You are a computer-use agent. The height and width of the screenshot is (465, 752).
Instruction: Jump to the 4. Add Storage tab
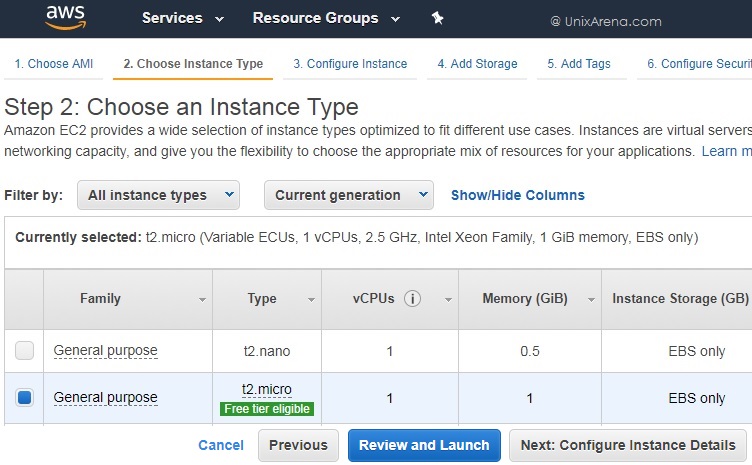click(477, 64)
